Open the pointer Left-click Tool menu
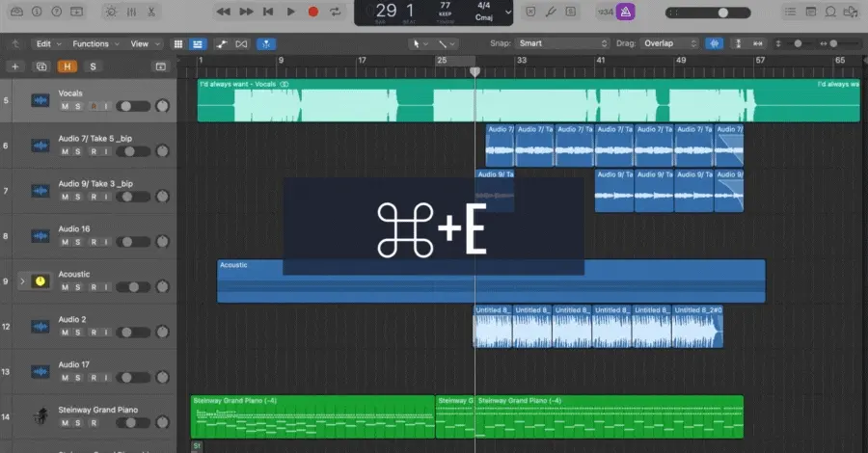Image resolution: width=868 pixels, height=453 pixels. 420,43
